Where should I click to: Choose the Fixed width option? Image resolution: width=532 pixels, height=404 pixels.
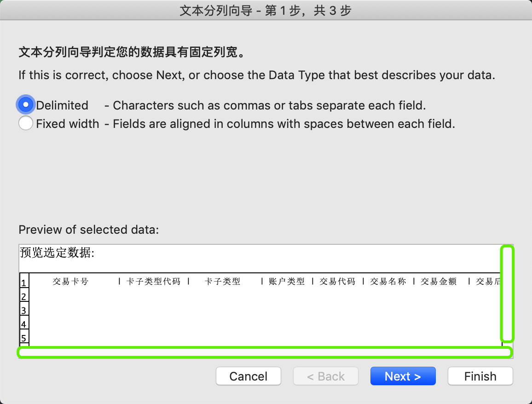[26, 123]
